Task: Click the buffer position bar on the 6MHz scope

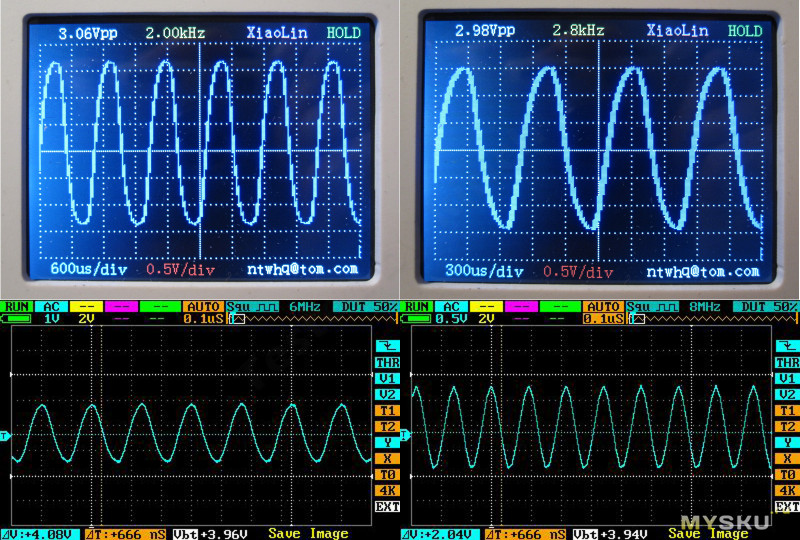Action: (310, 318)
